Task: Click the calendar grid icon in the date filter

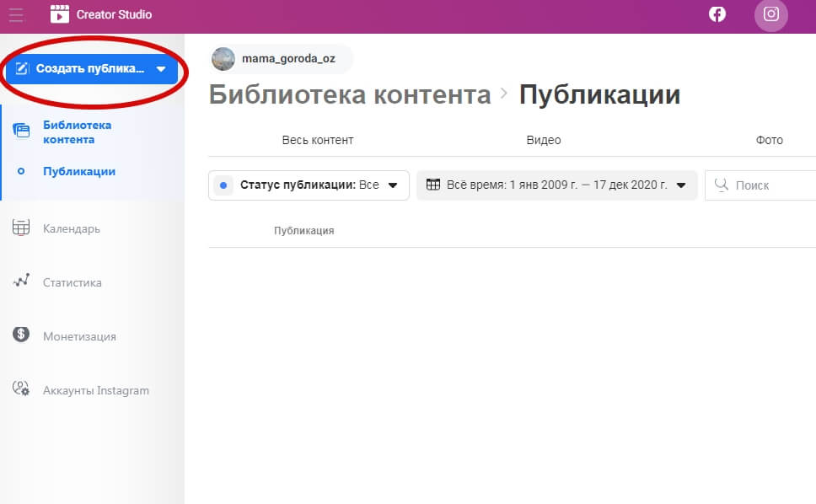Action: 433,185
